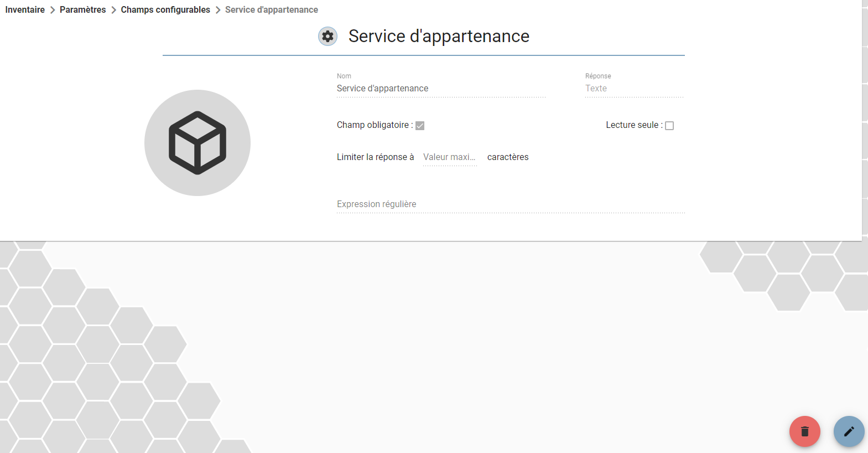Screen dimensions: 868x453
Task: Click the gear icon beside the title
Action: coord(328,37)
